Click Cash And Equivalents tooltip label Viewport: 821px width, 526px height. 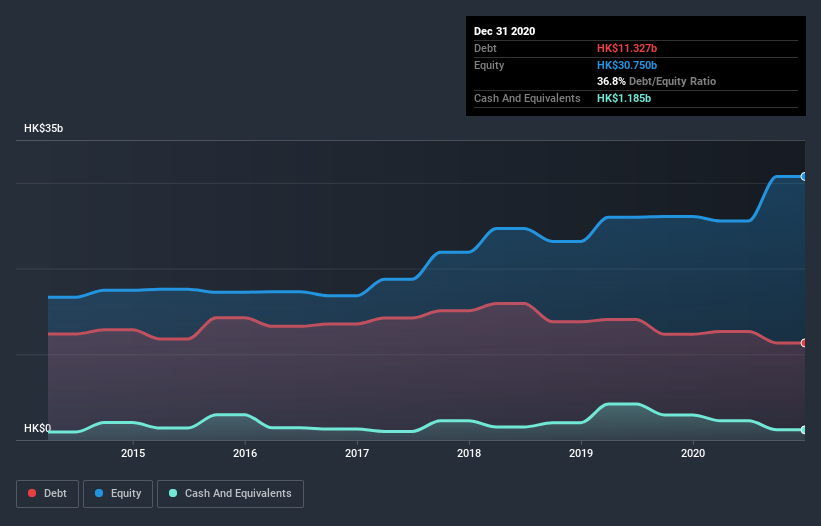(527, 98)
